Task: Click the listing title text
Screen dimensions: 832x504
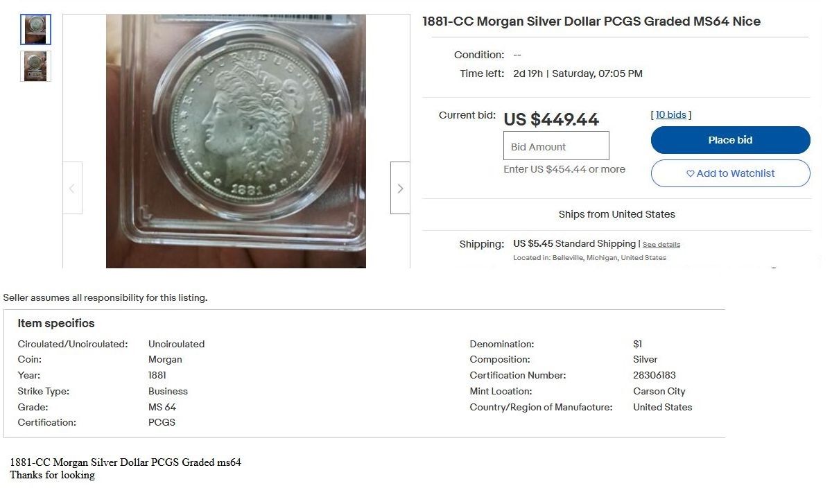Action: pos(591,21)
